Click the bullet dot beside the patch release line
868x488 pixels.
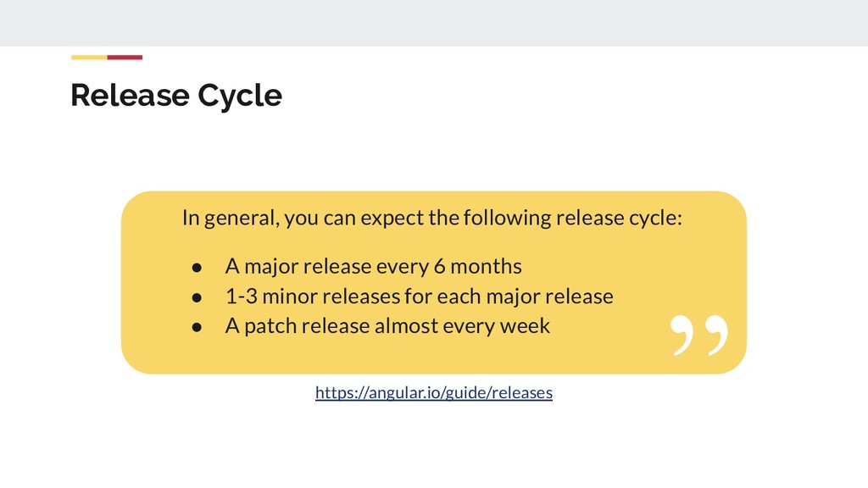coord(197,328)
